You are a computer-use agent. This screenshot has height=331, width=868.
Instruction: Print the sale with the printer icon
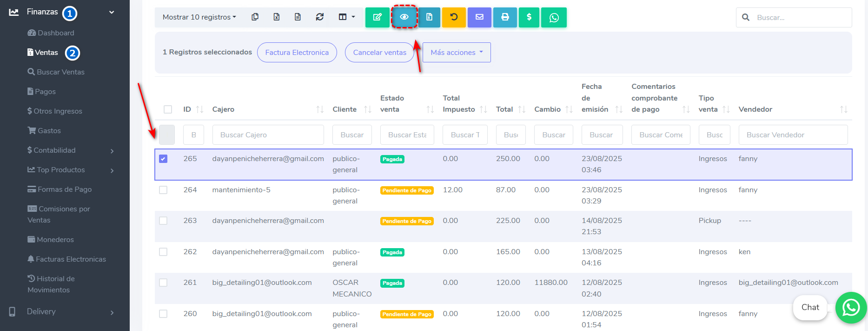click(505, 17)
